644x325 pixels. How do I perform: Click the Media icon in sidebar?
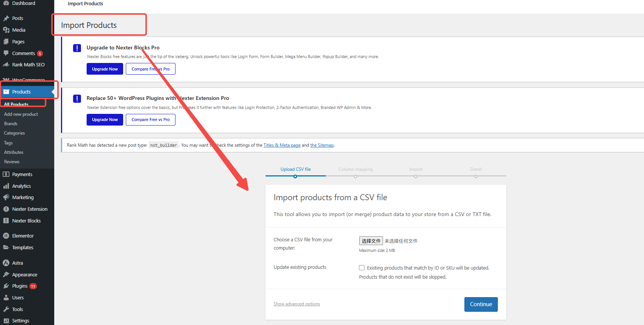6,30
